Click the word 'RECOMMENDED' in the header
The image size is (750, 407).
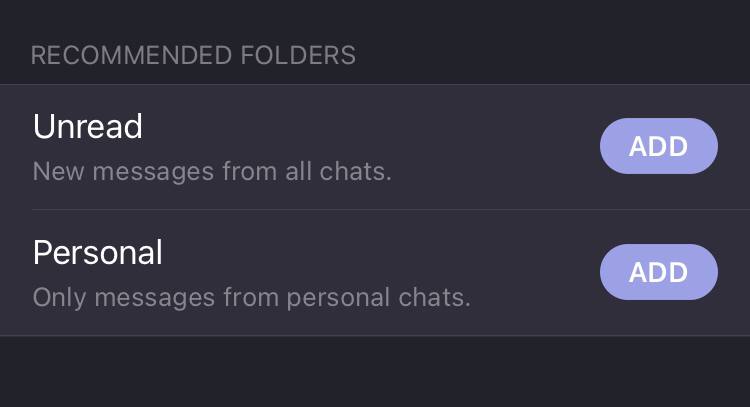click(x=124, y=55)
